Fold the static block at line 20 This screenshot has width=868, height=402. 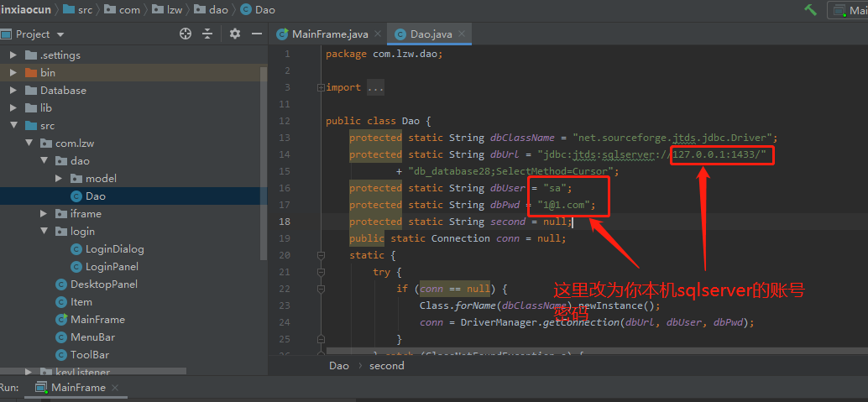321,255
